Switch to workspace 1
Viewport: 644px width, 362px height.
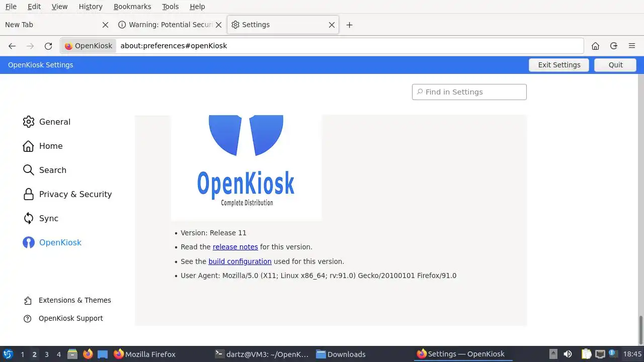coord(22,354)
